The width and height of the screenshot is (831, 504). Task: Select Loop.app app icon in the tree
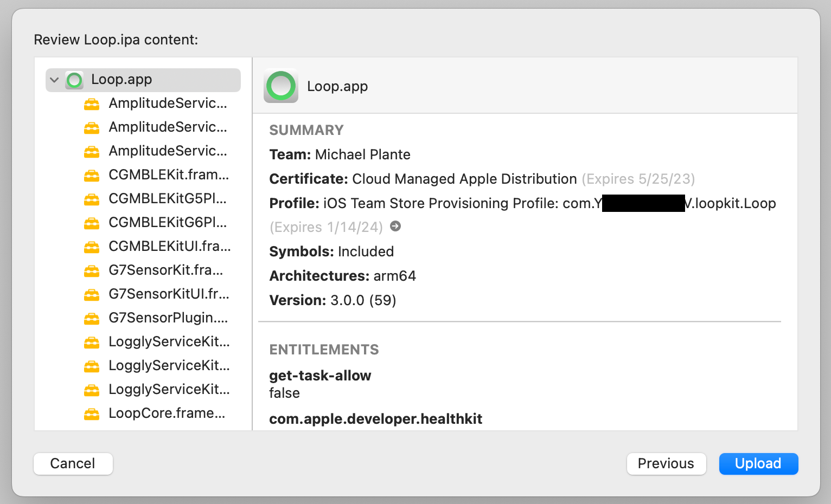click(74, 80)
